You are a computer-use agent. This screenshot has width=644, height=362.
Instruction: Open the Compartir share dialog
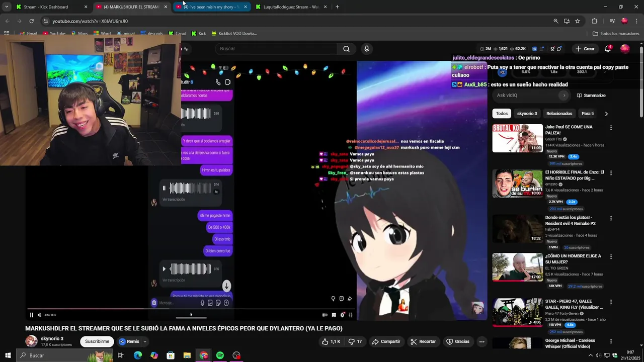(x=386, y=341)
